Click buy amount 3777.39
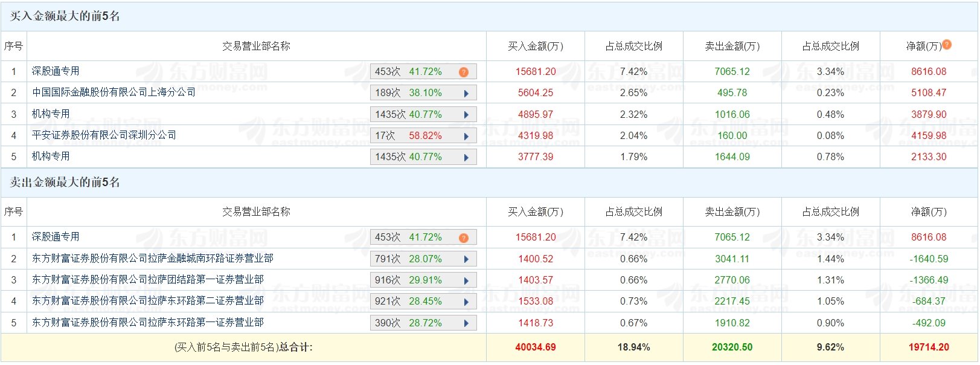Image resolution: width=980 pixels, height=365 pixels. 536,157
